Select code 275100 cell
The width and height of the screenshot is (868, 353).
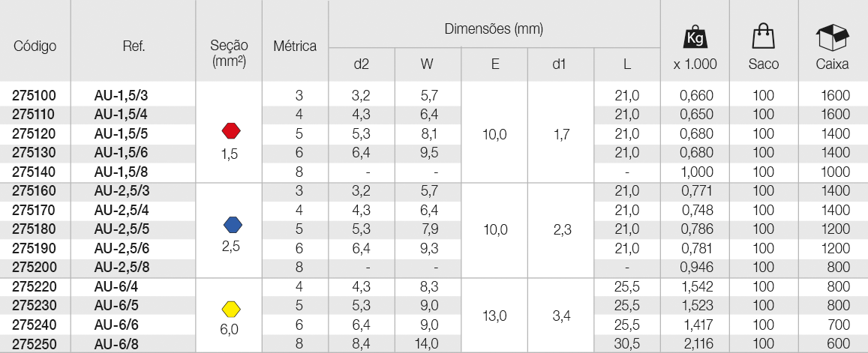pos(34,96)
